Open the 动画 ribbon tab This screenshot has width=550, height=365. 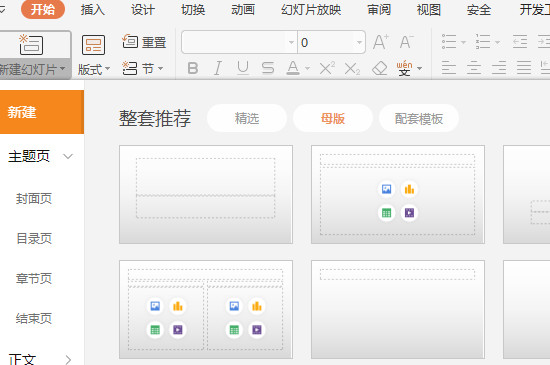243,9
